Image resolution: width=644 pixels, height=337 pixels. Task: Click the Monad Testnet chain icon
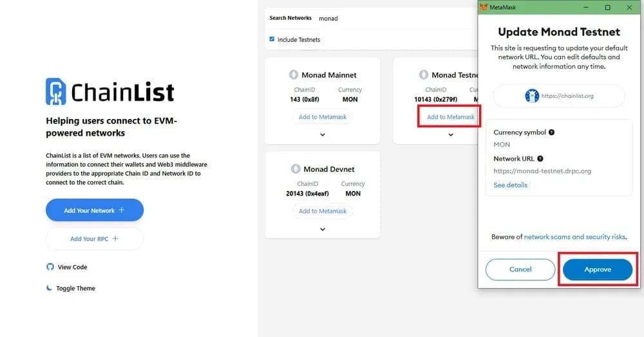coord(424,75)
